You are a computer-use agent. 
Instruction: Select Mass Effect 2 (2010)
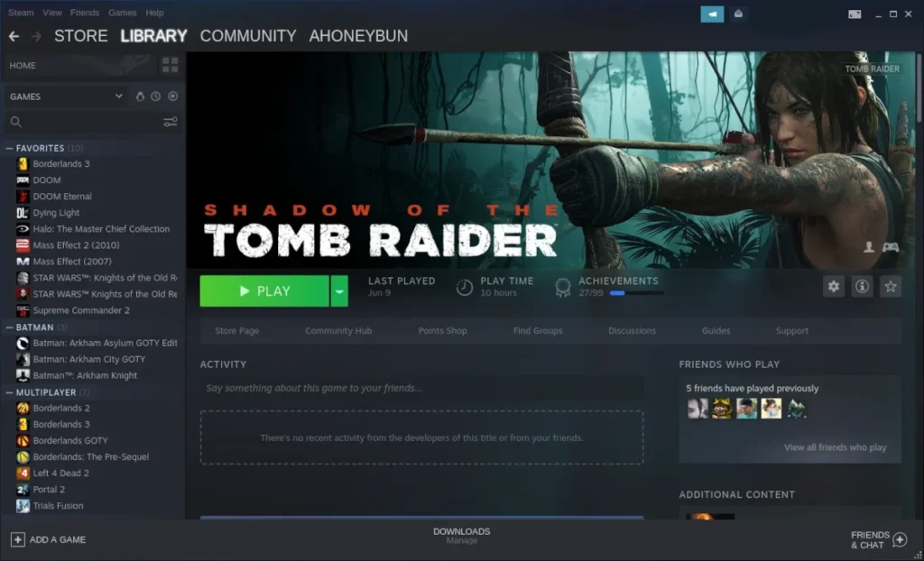click(x=76, y=245)
